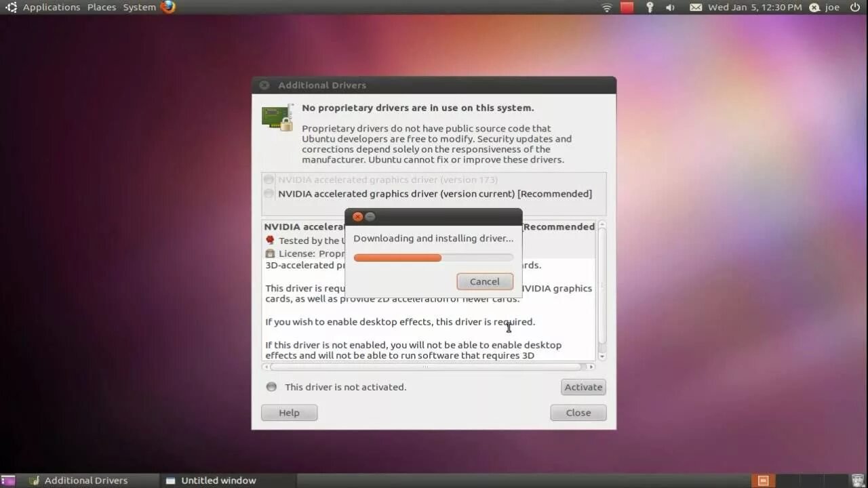868x488 pixels.
Task: Click the description scroll up arrow
Action: pyautogui.click(x=602, y=224)
